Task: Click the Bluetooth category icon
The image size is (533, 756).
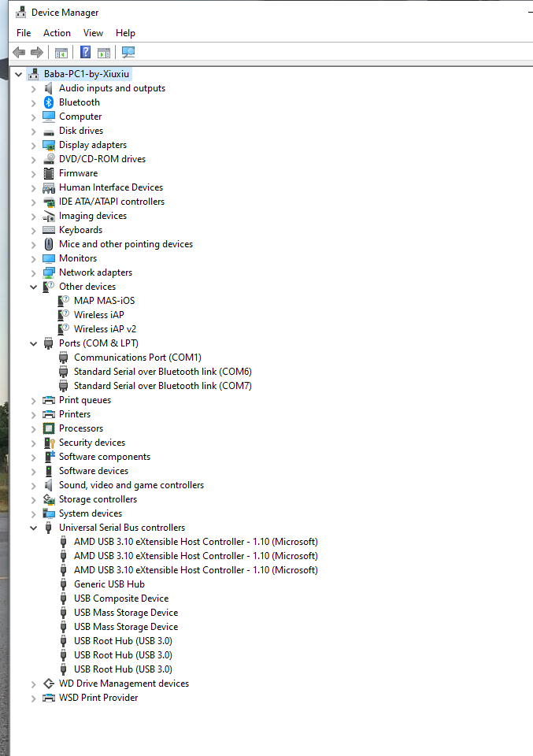Action: [49, 102]
